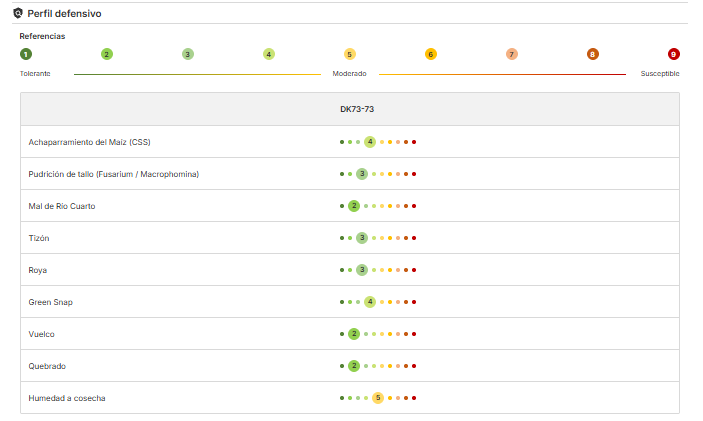Select the number 4 reference circle
The height and width of the screenshot is (421, 703).
coord(269,54)
